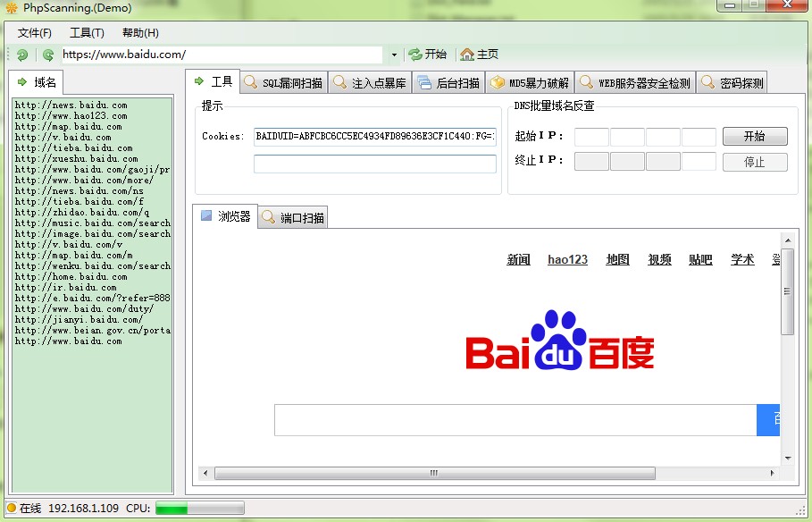The height and width of the screenshot is (522, 812).
Task: Switch to the 浏览器 browser tab
Action: click(x=225, y=215)
